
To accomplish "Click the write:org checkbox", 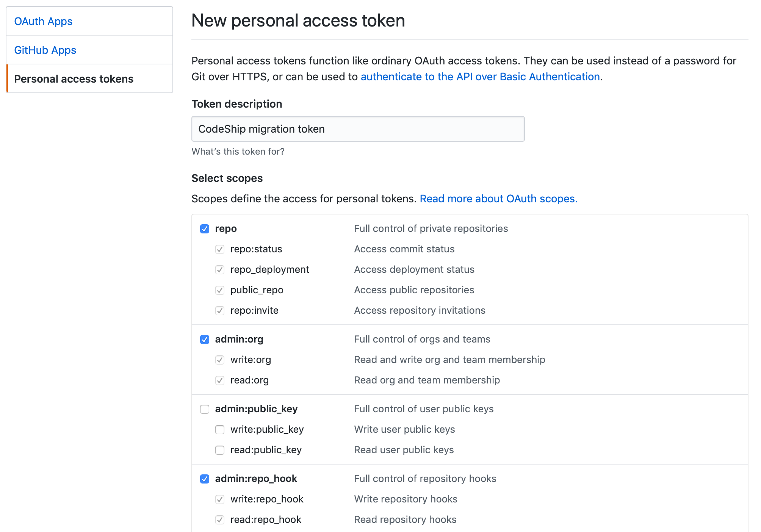I will [x=220, y=360].
